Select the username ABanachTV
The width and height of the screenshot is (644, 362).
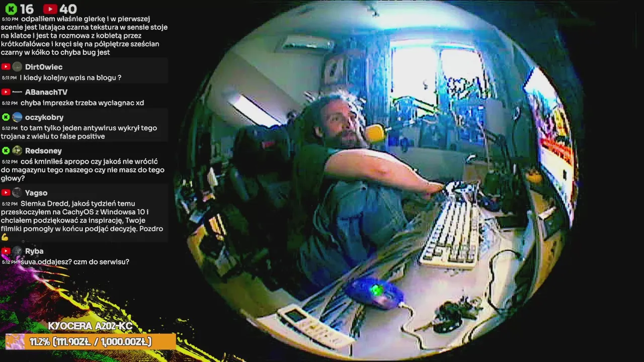coord(46,92)
